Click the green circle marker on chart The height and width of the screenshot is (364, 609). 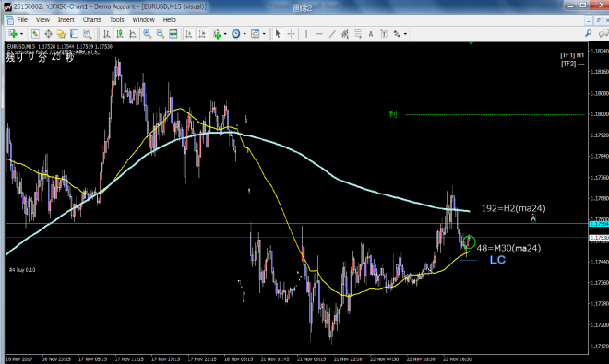click(469, 241)
